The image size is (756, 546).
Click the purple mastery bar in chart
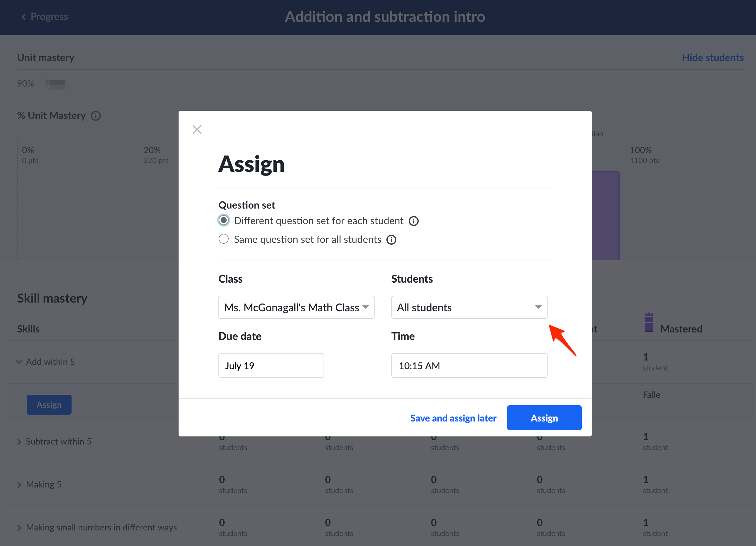point(605,215)
